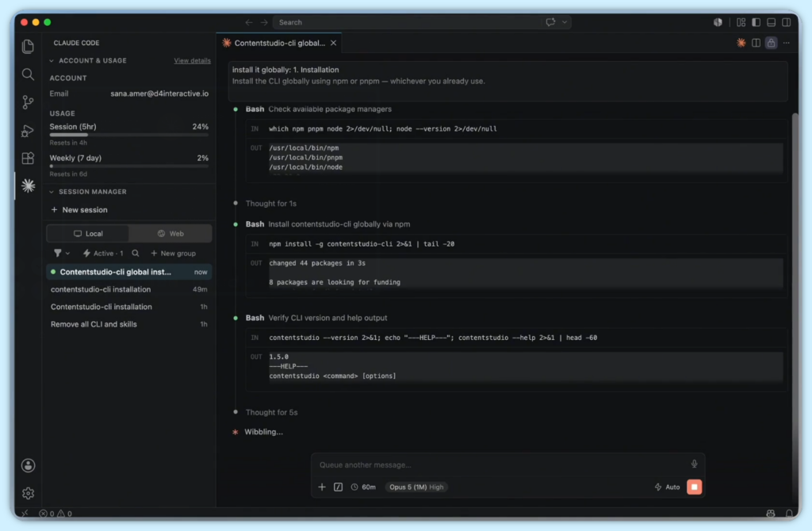Expand the Thought for 1s block
Screen dimensions: 812x531
(271, 204)
